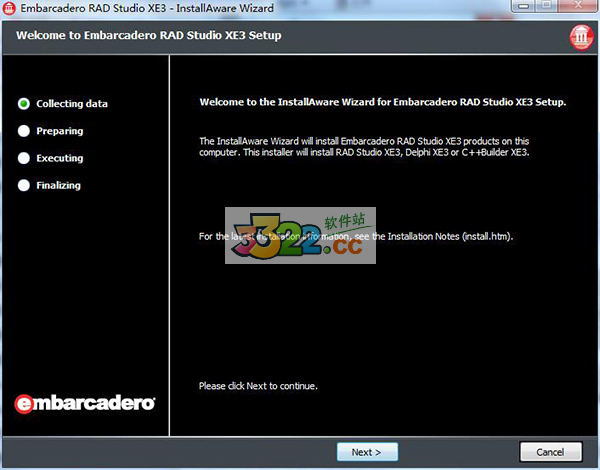The height and width of the screenshot is (470, 600).
Task: Maximize the installer window
Action: coord(547,6)
